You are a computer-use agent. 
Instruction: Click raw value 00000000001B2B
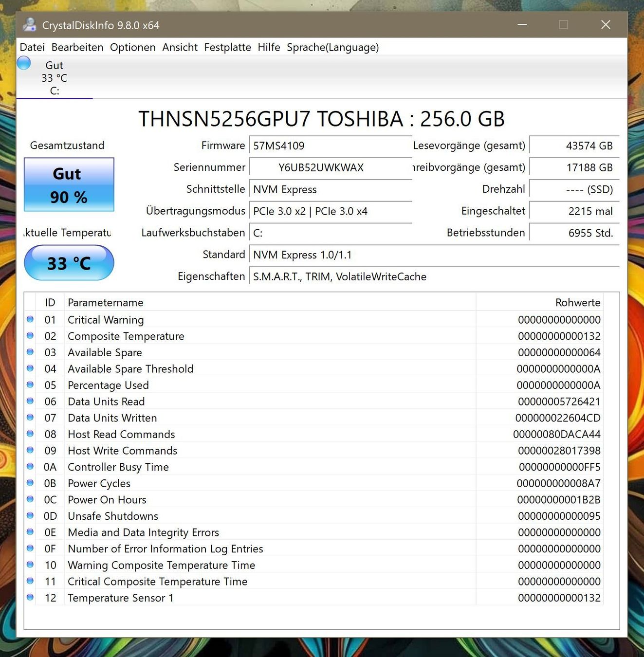point(559,500)
